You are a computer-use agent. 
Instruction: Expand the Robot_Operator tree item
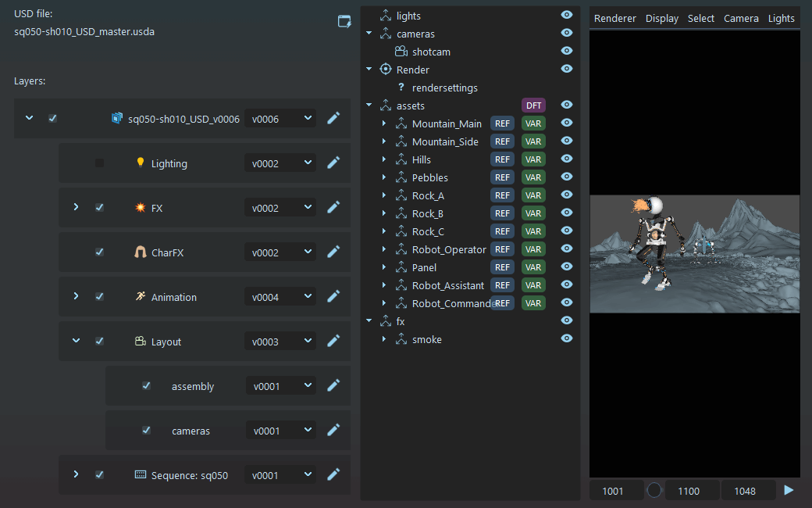384,249
